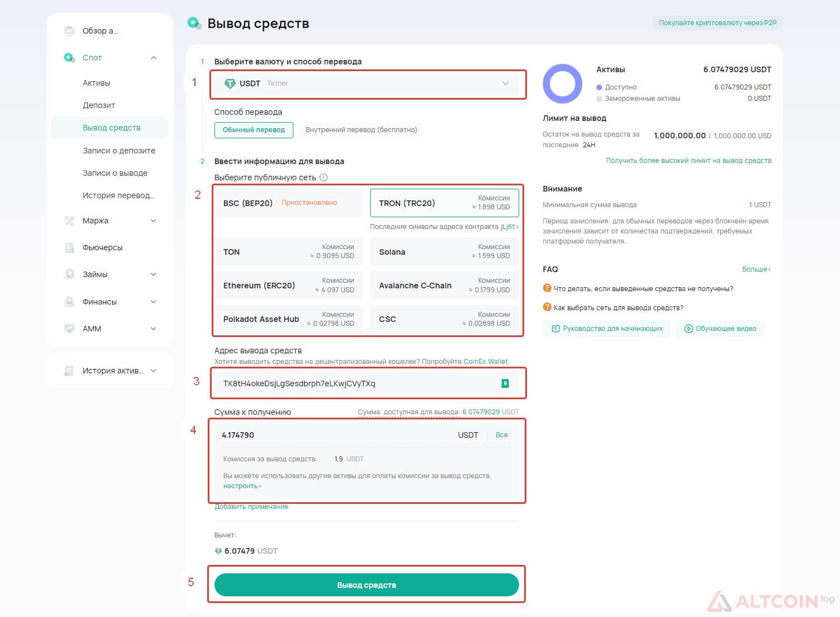Click the Futures icon in sidebar
The image size is (840, 617).
point(69,247)
